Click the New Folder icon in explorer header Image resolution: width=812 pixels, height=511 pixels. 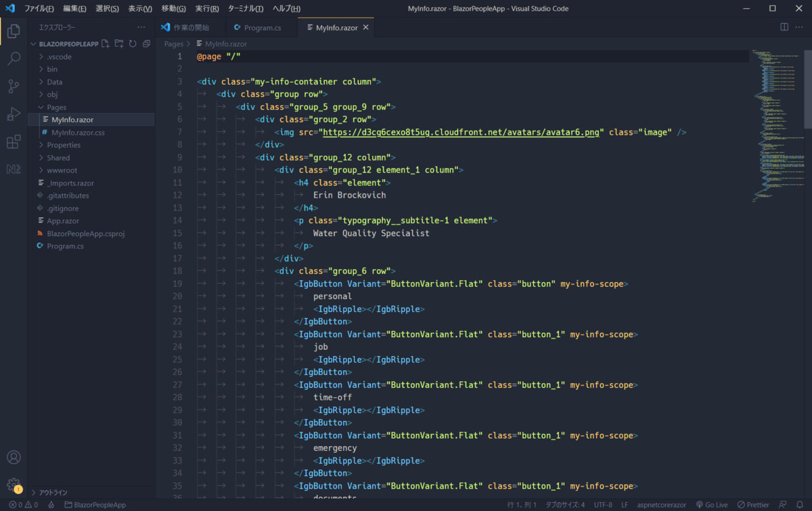(119, 44)
